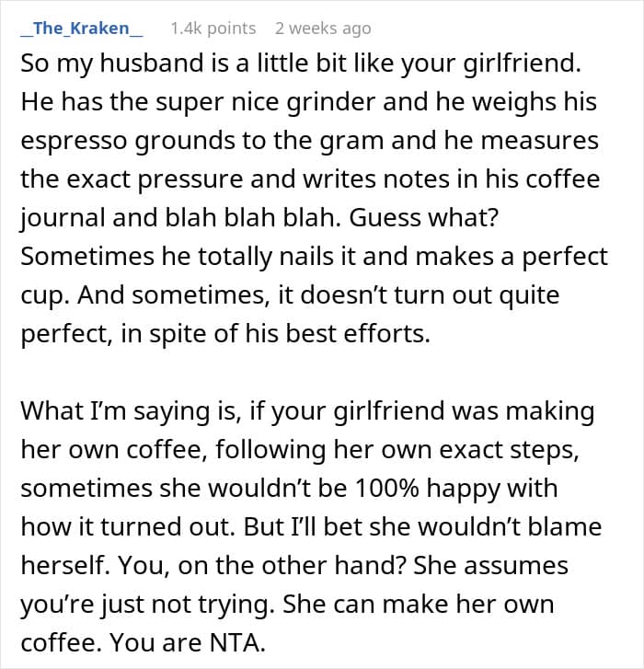This screenshot has height=669, width=644.
Task: Click the phrase 'exact pressure' in the text
Action: pyautogui.click(x=155, y=179)
